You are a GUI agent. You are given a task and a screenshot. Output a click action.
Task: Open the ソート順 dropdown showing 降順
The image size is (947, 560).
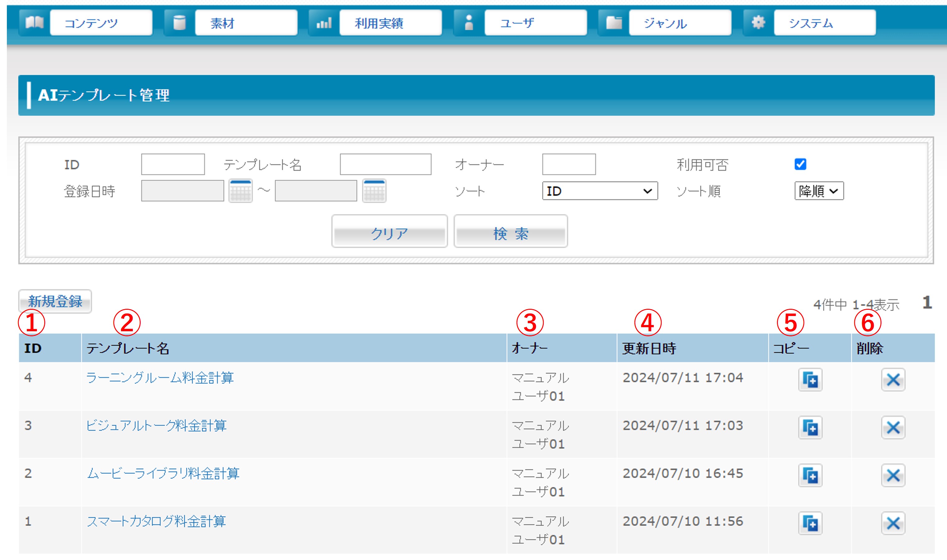818,191
